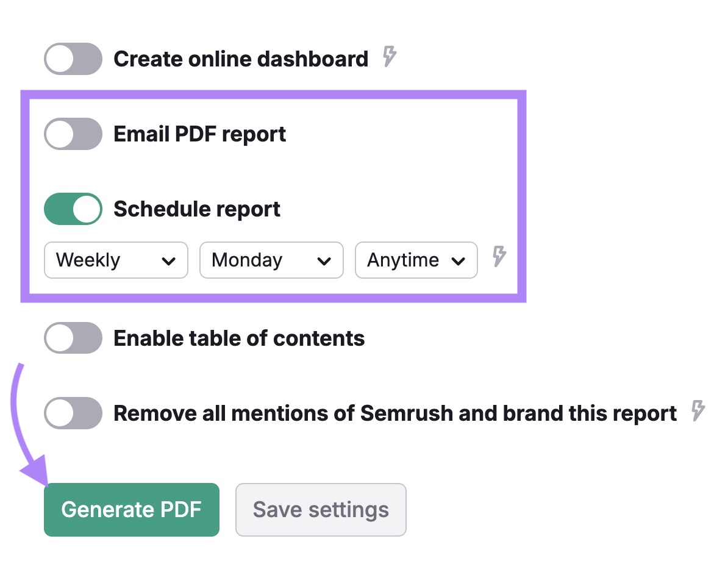Turn on the Email PDF report switch
728x572 pixels.
pos(73,134)
